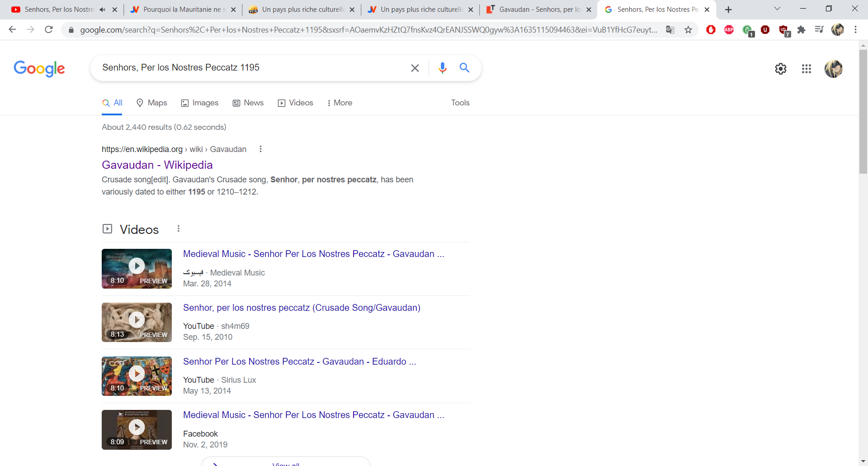Play the Mar. 28, 2014 video thumbnail
The width and height of the screenshot is (868, 466).
pyautogui.click(x=137, y=269)
